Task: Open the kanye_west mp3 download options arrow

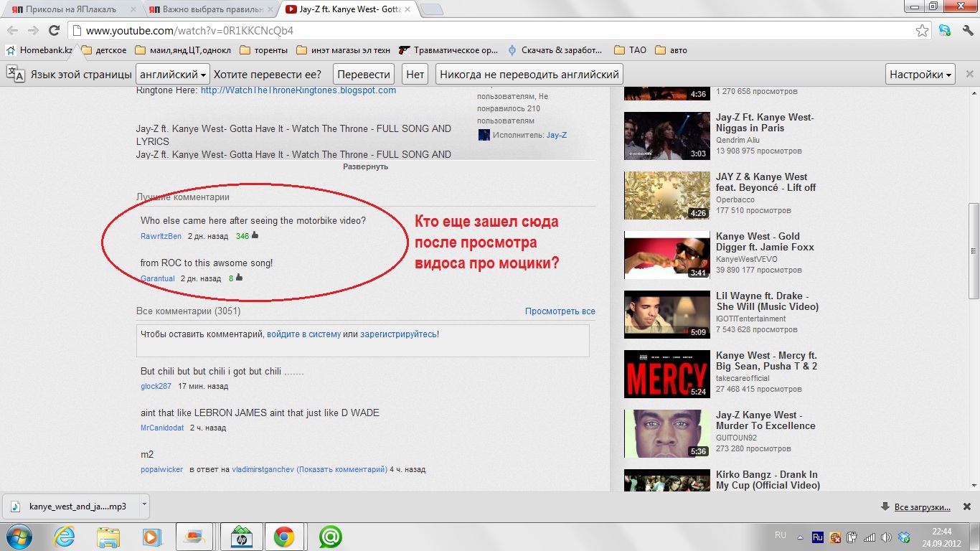Action: tap(143, 504)
